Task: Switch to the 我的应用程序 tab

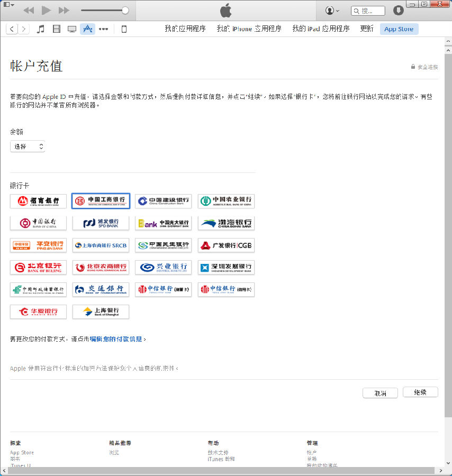Action: point(185,29)
